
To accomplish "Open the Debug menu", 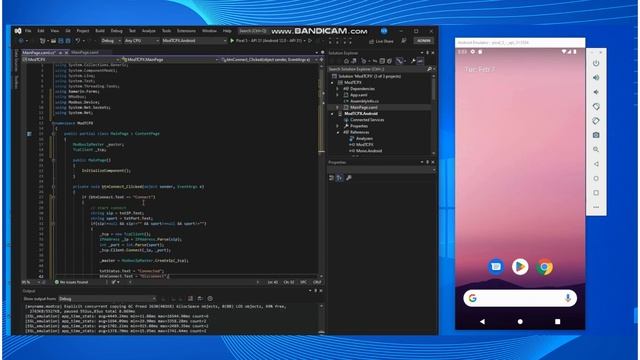I will [116, 31].
